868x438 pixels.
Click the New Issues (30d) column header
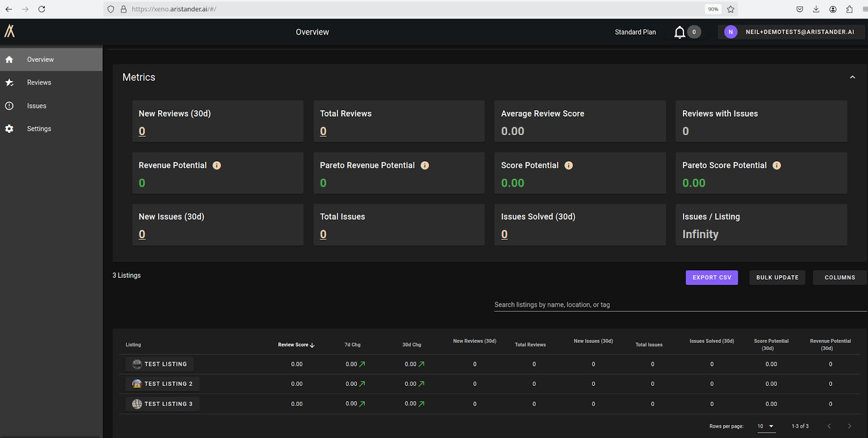click(x=593, y=341)
